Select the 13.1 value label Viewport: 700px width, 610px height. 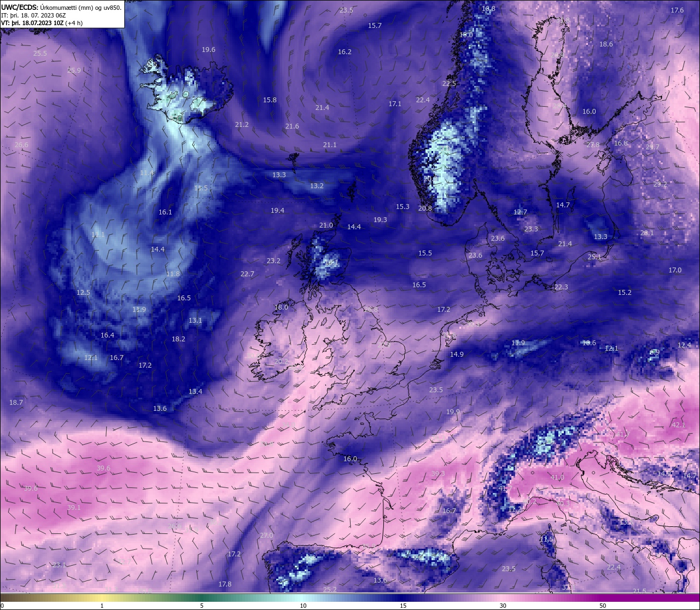coord(195,321)
